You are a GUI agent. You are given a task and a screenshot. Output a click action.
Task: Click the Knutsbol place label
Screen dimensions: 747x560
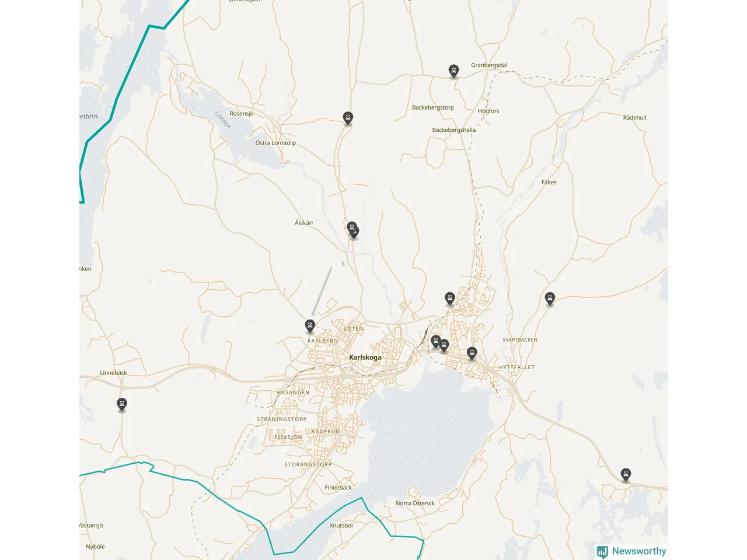tap(341, 526)
